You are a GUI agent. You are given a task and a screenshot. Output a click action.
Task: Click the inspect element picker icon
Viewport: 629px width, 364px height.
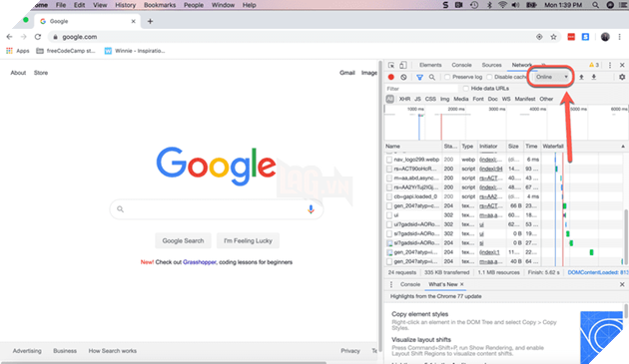(x=391, y=65)
